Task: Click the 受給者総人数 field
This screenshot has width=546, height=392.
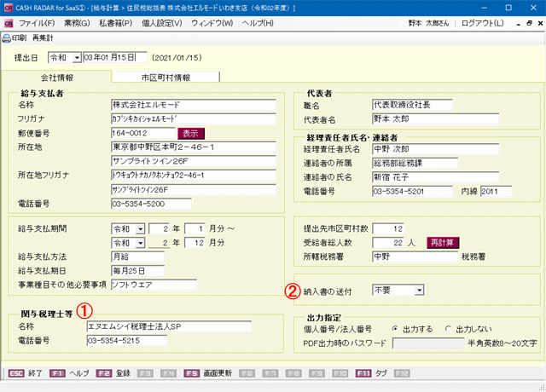Action: 388,243
